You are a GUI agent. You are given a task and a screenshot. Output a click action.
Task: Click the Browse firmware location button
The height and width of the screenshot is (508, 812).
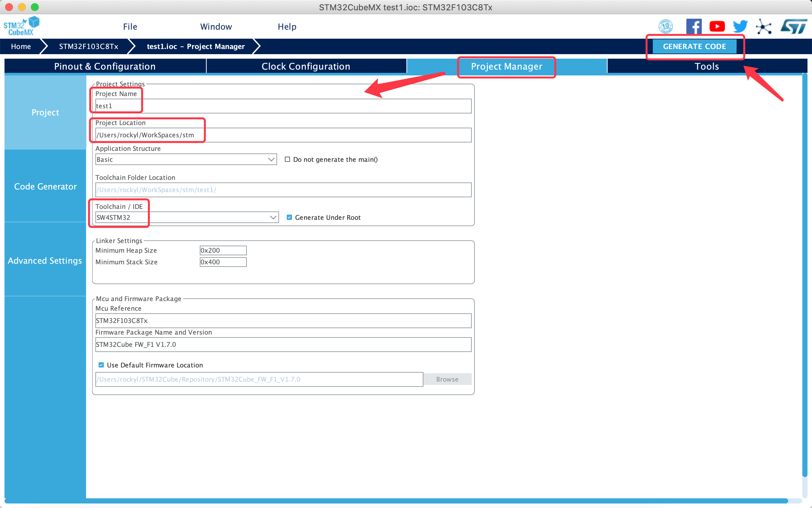[447, 379]
